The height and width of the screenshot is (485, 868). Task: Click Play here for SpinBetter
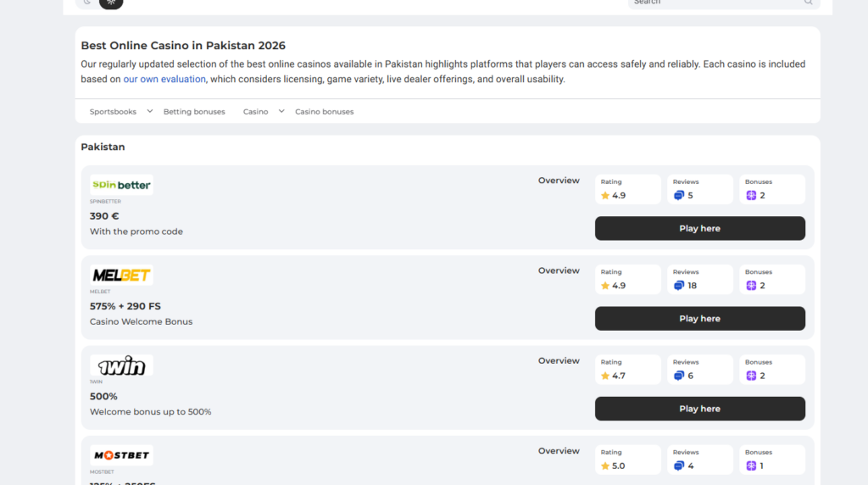tap(699, 228)
